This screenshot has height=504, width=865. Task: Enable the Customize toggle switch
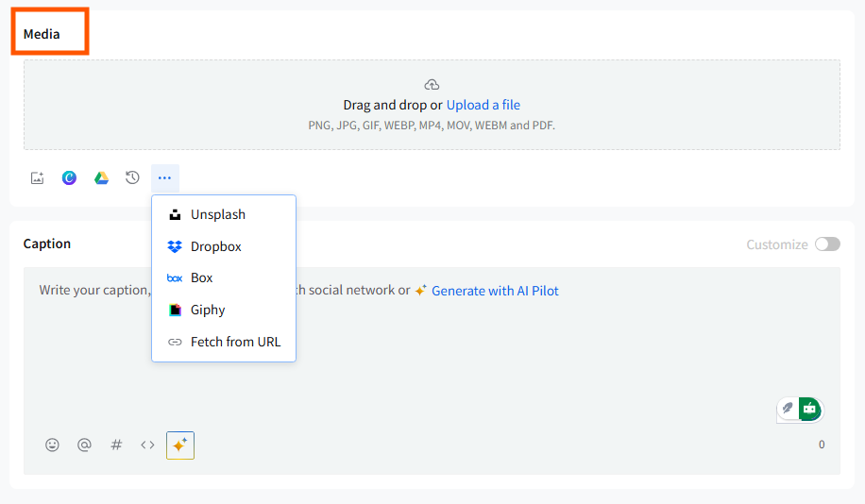pos(827,244)
